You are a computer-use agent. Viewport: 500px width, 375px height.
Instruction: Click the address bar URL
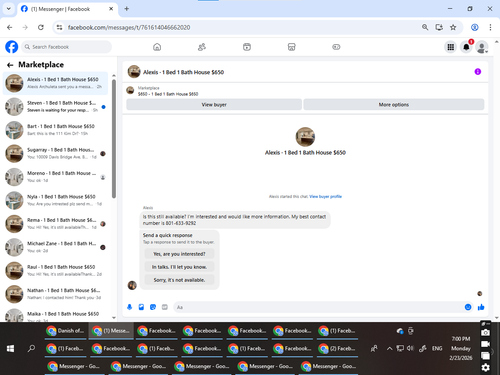[129, 27]
